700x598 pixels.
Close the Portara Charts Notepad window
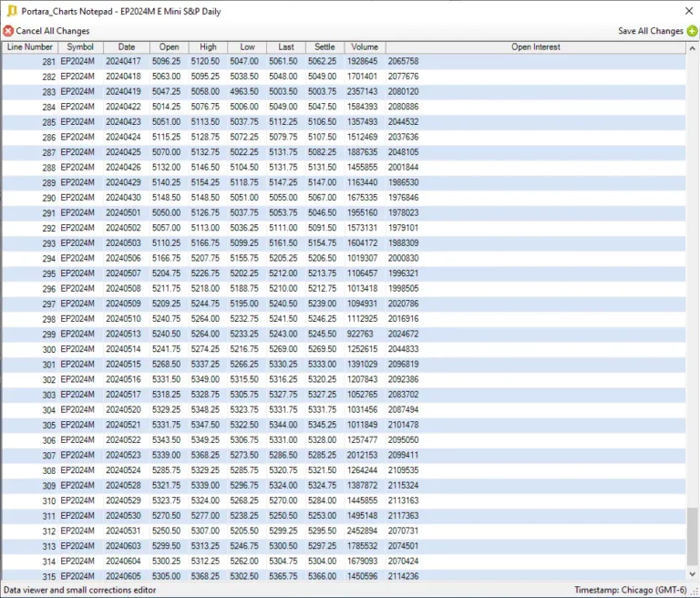[x=689, y=11]
